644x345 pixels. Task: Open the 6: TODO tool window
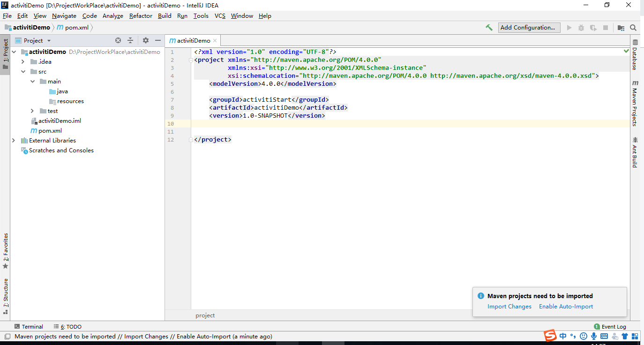pos(67,327)
